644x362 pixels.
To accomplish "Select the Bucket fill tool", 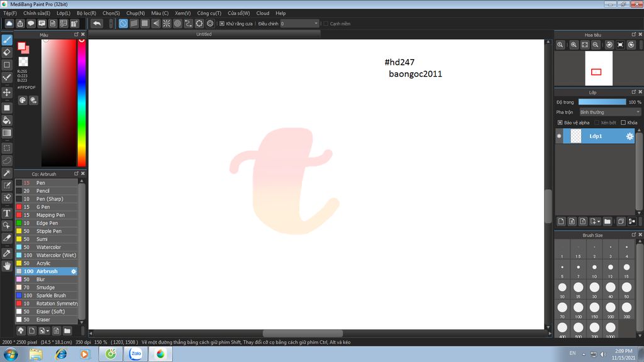I will (7, 120).
